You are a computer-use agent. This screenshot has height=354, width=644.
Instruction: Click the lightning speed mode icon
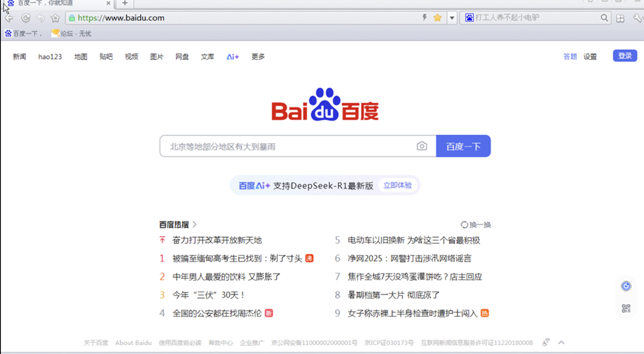tap(424, 18)
